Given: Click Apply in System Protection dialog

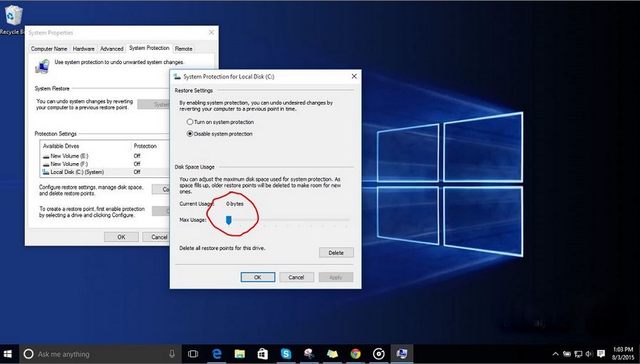Looking at the screenshot, I should (336, 277).
